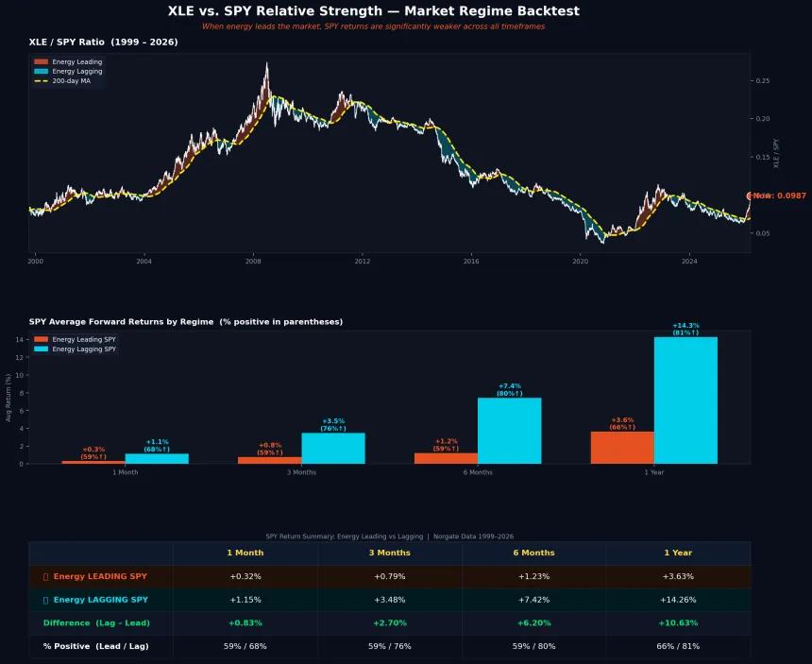Viewport: 812px width, 664px height.
Task: Click the '+0.79%' table cell
Action: coord(389,576)
